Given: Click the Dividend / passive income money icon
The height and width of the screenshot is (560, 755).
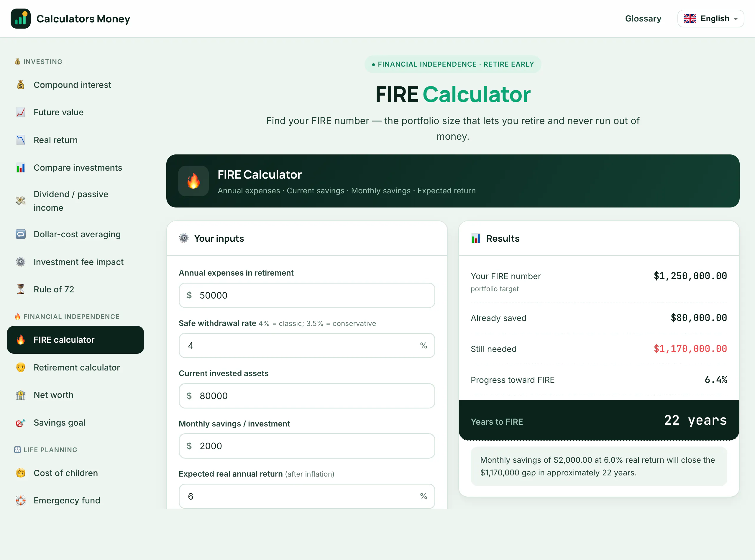Looking at the screenshot, I should (21, 201).
